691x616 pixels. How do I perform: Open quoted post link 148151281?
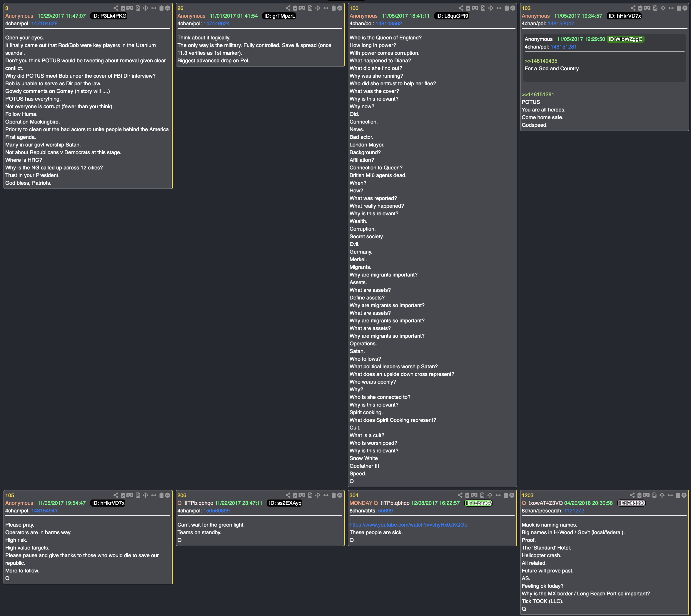click(563, 47)
